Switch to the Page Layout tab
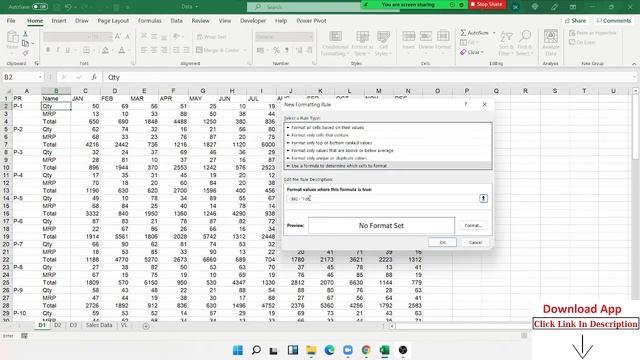 113,20
